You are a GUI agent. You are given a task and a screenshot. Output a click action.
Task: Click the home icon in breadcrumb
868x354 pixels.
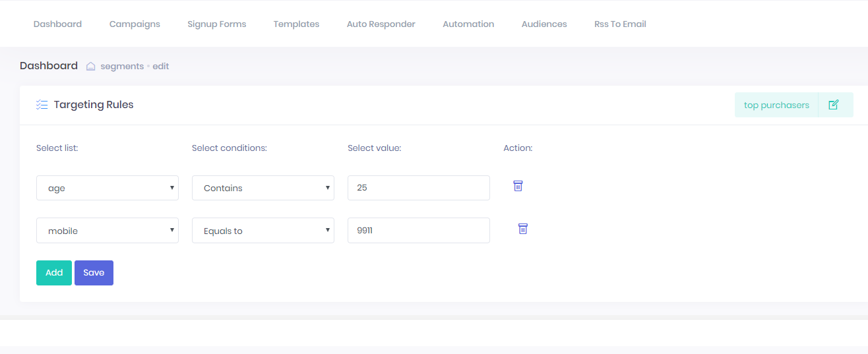point(91,67)
